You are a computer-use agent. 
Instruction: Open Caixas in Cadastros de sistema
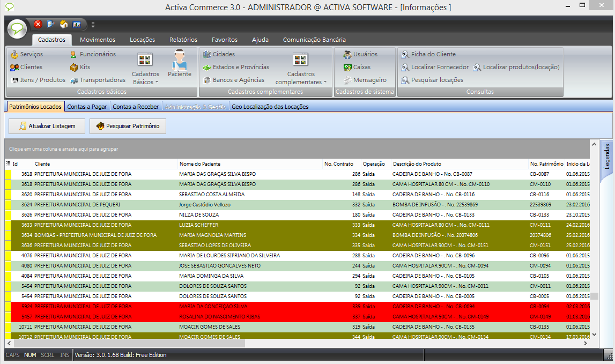pyautogui.click(x=357, y=67)
